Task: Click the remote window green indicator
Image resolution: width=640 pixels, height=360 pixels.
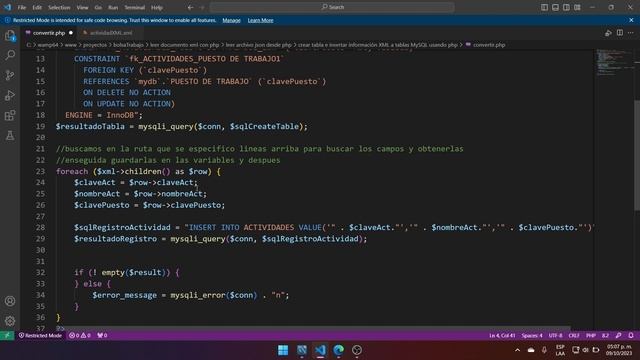Action: click(x=7, y=336)
